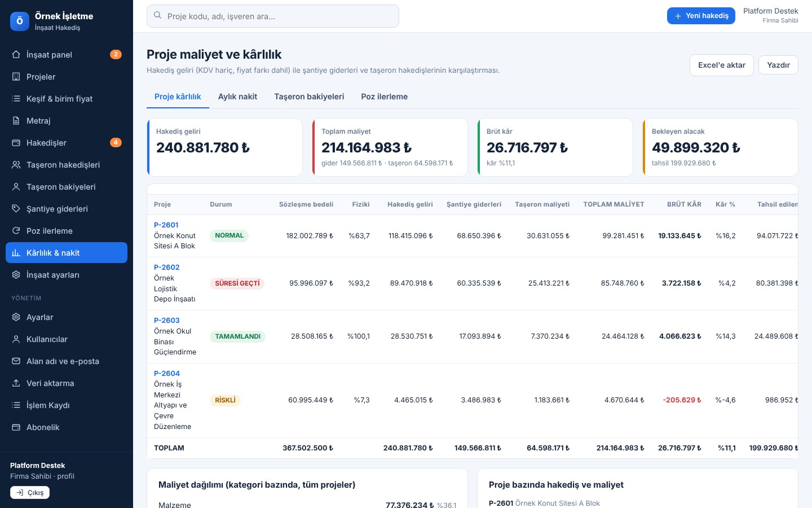Click the Projeler sidebar icon

point(16,77)
